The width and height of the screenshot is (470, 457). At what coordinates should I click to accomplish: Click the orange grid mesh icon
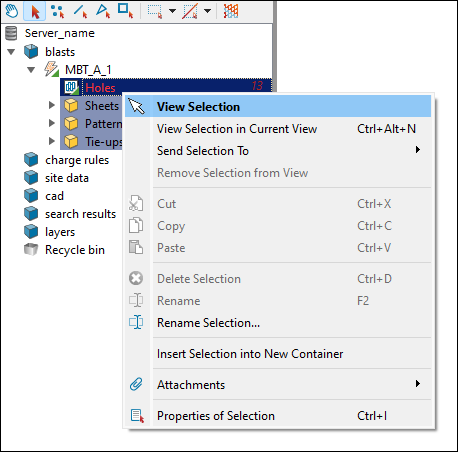(231, 11)
